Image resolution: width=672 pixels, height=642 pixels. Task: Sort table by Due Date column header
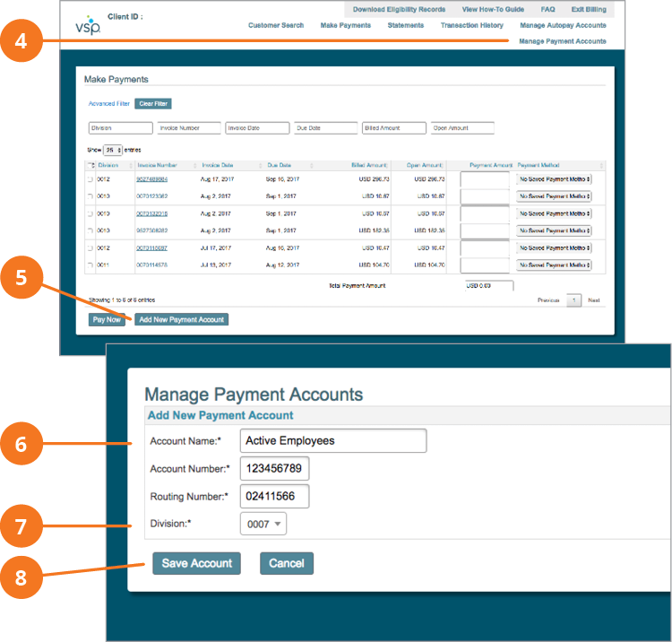click(x=280, y=166)
